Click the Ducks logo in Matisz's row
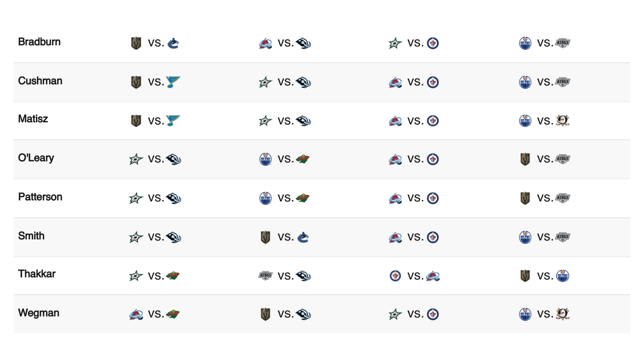This screenshot has height=347, width=644. pos(563,121)
